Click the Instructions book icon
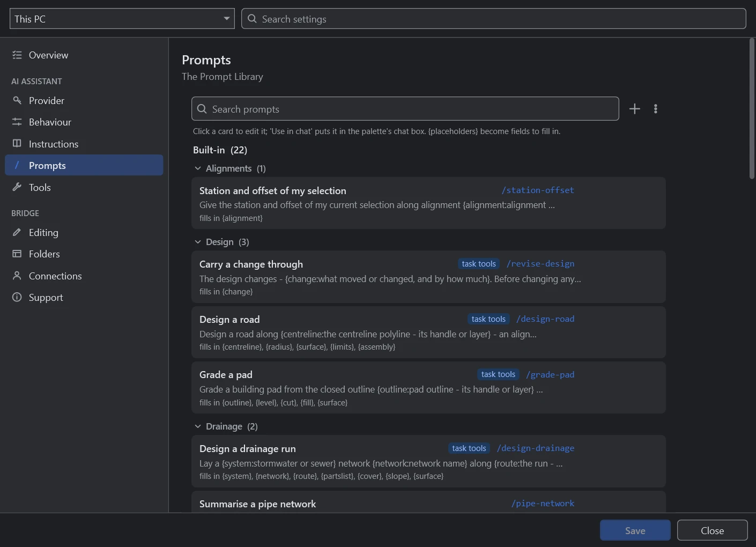 (17, 144)
